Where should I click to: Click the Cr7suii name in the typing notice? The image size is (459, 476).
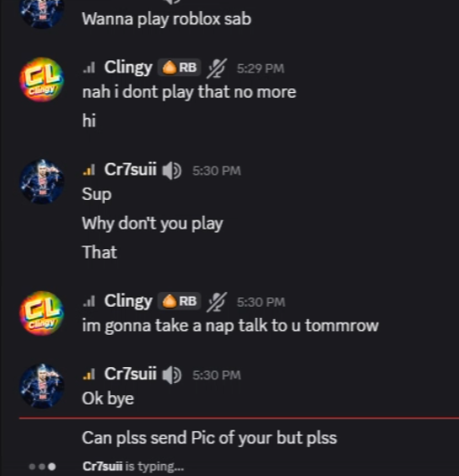point(102,466)
